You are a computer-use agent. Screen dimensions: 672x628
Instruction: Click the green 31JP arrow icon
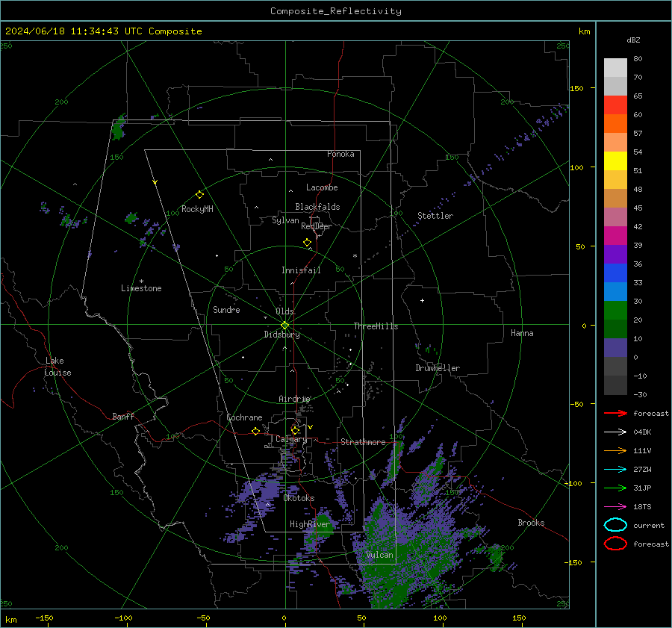[x=615, y=488]
